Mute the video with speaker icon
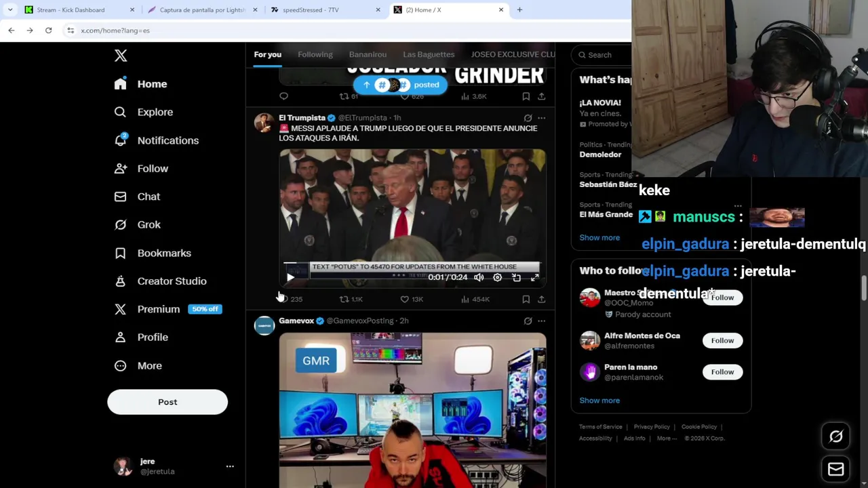868x488 pixels. (x=479, y=277)
